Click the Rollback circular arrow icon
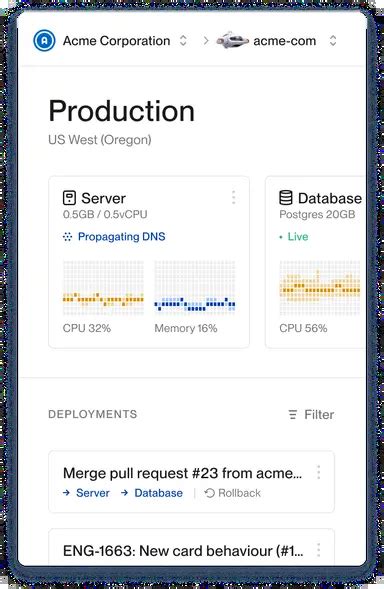Viewport: 384px width, 589px height. pos(209,493)
